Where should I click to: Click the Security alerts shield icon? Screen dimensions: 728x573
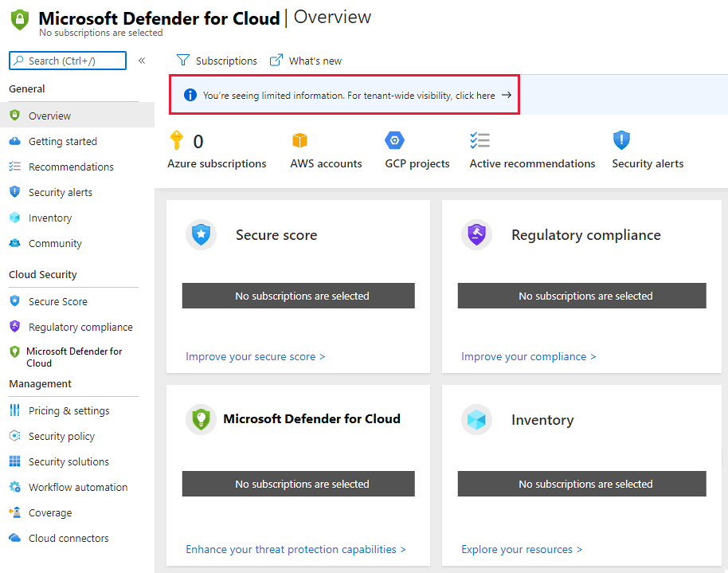tap(622, 141)
